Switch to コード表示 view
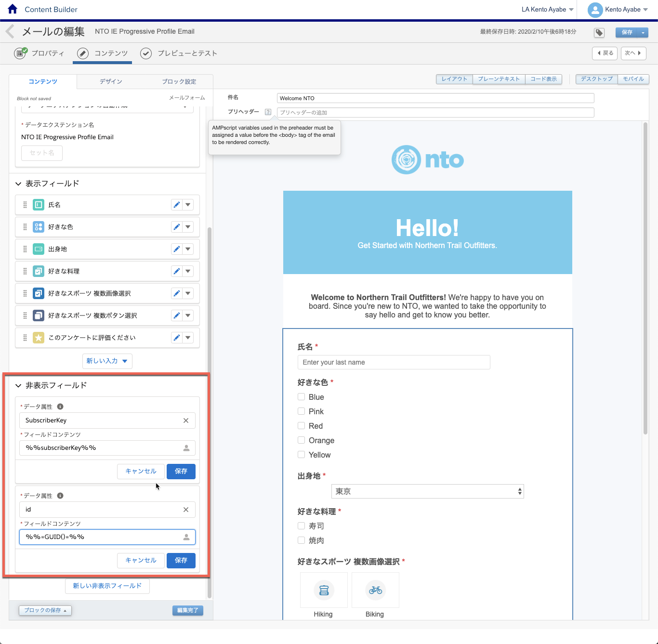Screen dimensions: 658x644 [x=543, y=79]
